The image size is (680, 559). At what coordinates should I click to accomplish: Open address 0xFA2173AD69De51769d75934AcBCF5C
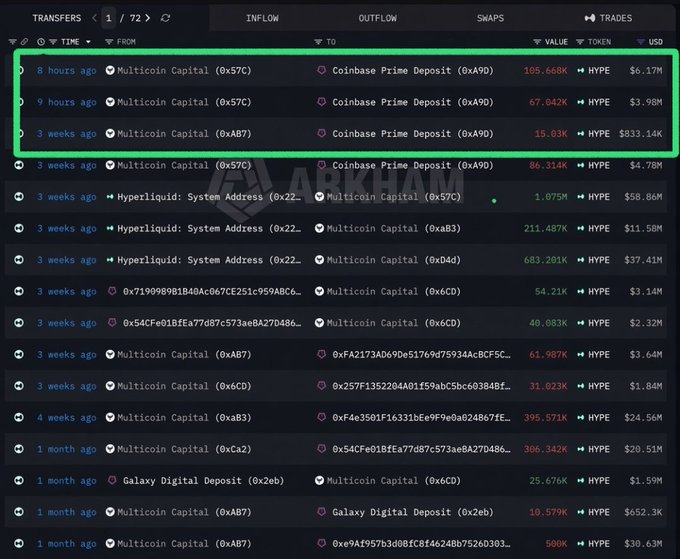pyautogui.click(x=421, y=354)
